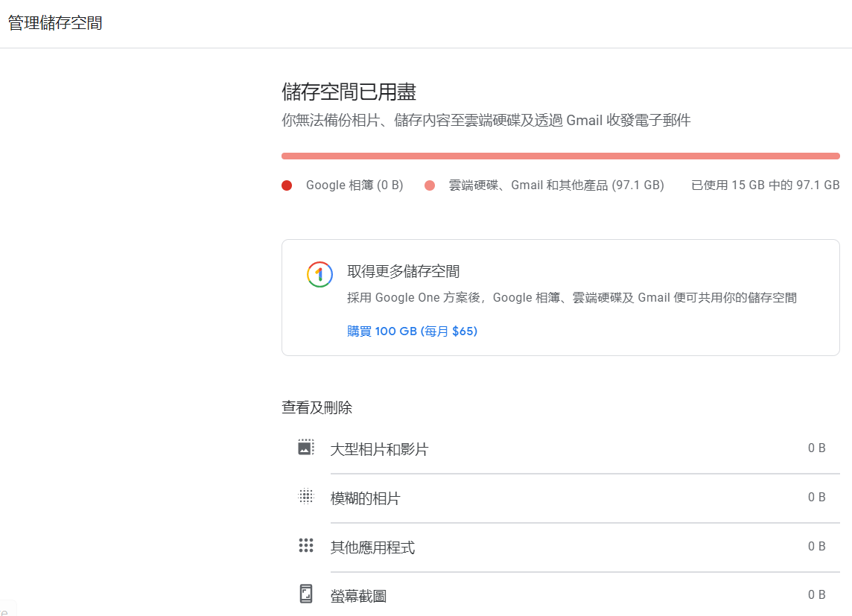Click the 儲存空間已用盡 heading
The width and height of the screenshot is (852, 616).
coord(349,92)
